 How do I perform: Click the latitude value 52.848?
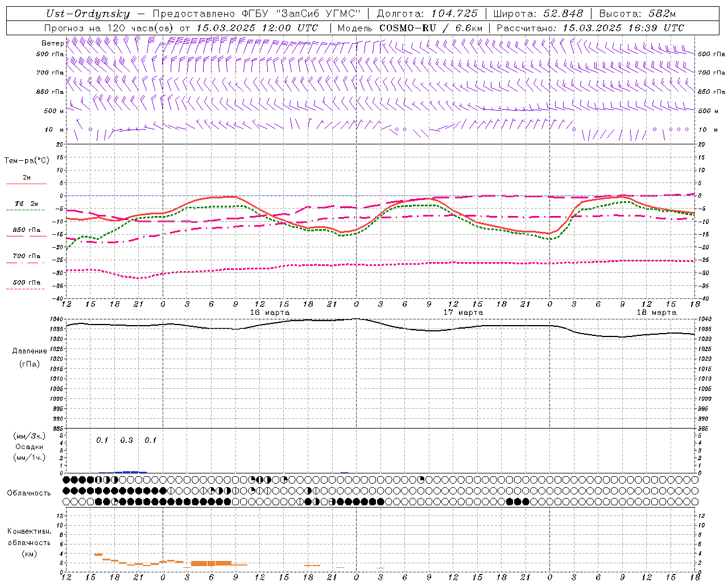[562, 14]
